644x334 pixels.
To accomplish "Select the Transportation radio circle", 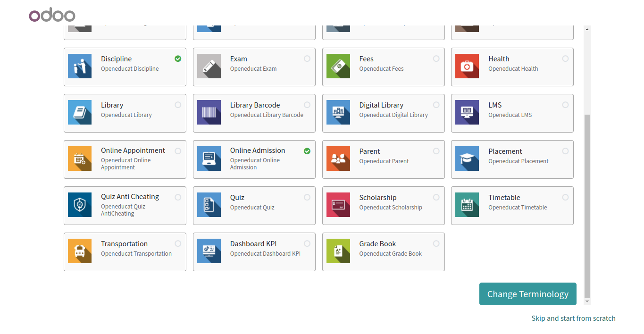I will pyautogui.click(x=178, y=243).
